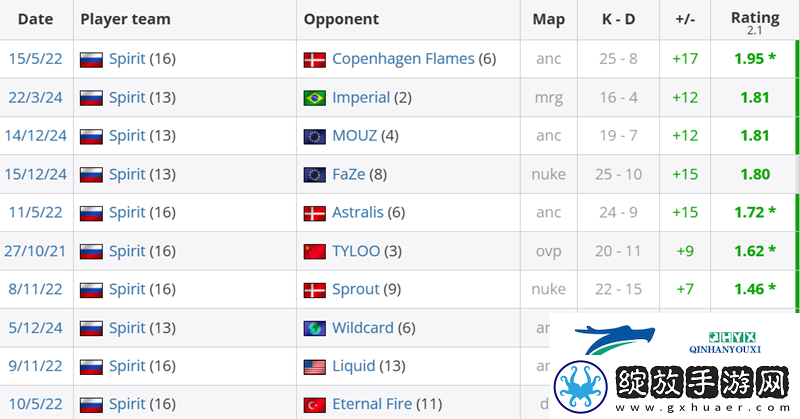Click the Brazil flag next to Imperial
The image size is (800, 419).
point(314,98)
